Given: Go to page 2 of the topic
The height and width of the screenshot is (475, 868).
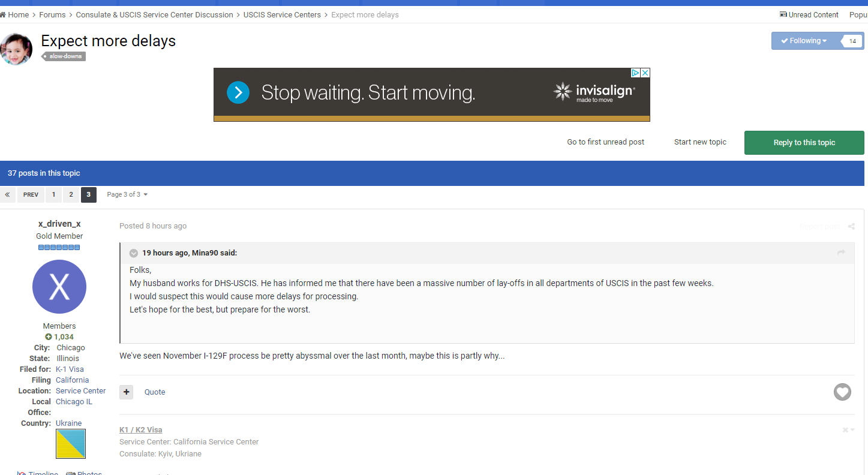Looking at the screenshot, I should (x=71, y=195).
